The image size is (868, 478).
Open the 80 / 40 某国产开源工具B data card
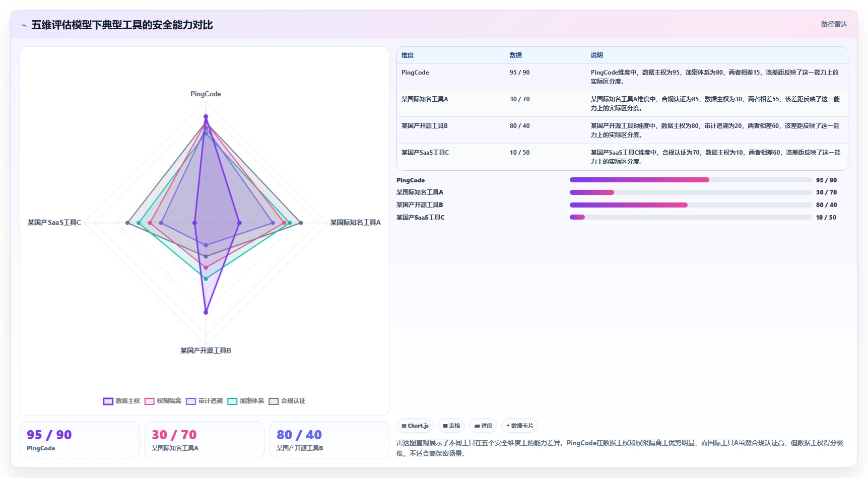[329, 440]
